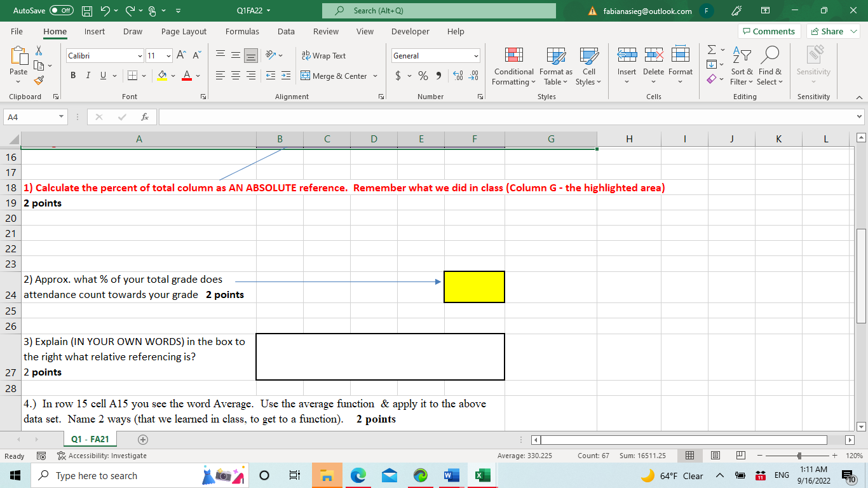Expand the Merge & Center dropdown arrow
This screenshot has width=868, height=488.
(375, 76)
